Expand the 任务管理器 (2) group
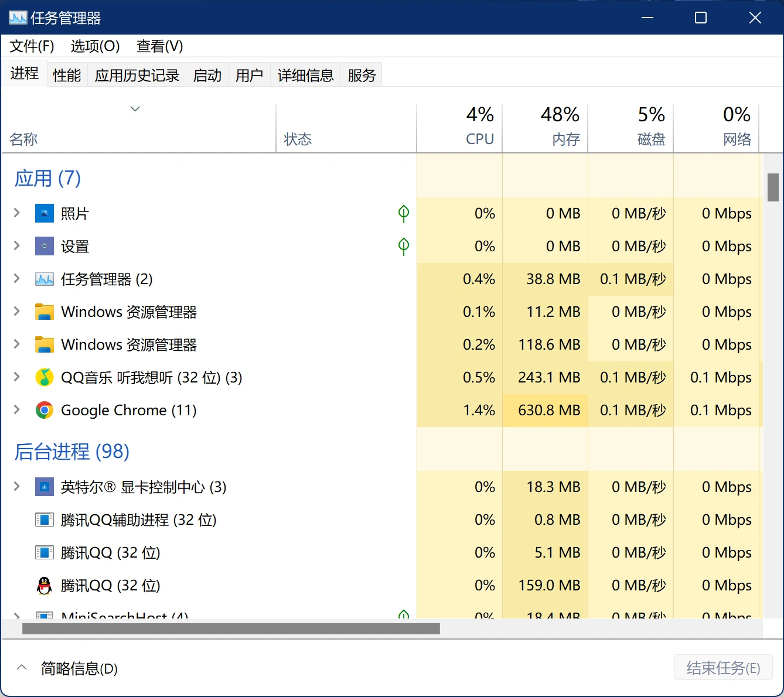This screenshot has height=697, width=784. click(17, 279)
